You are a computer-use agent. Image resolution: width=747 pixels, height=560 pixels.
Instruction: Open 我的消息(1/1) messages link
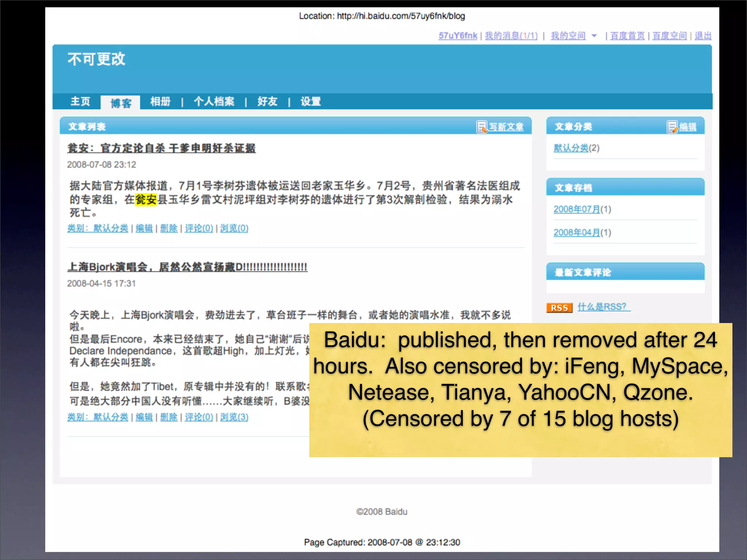coord(511,36)
